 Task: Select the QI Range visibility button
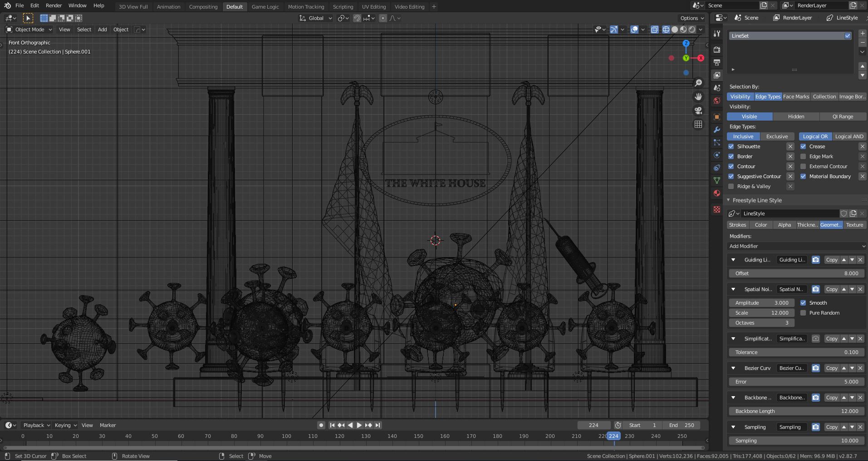(843, 116)
